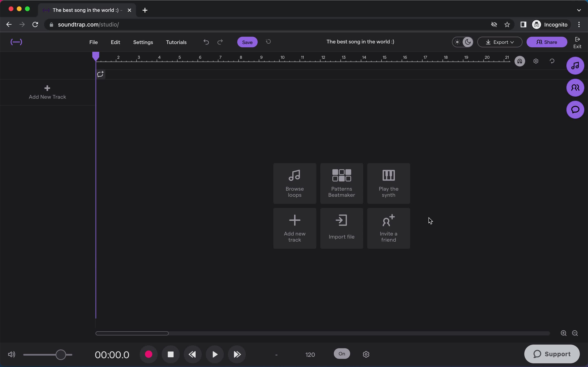
Task: Click the collaborators icon in sidebar
Action: pyautogui.click(x=575, y=87)
